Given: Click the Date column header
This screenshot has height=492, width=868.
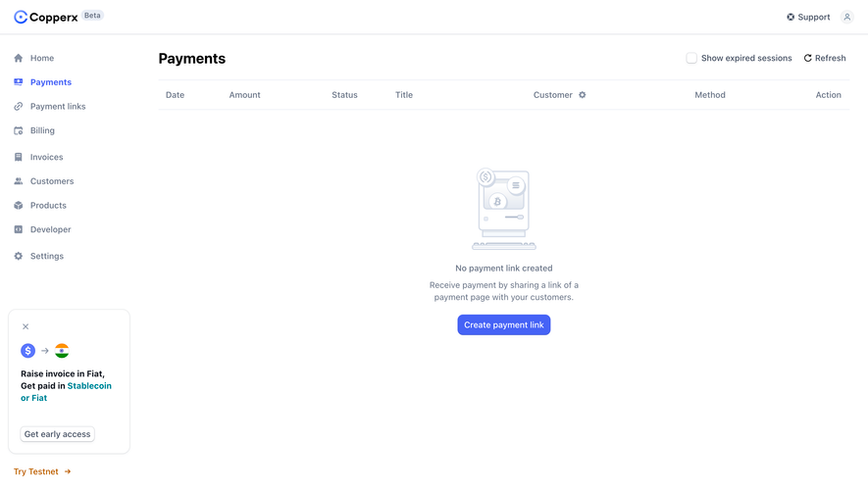Looking at the screenshot, I should (175, 95).
